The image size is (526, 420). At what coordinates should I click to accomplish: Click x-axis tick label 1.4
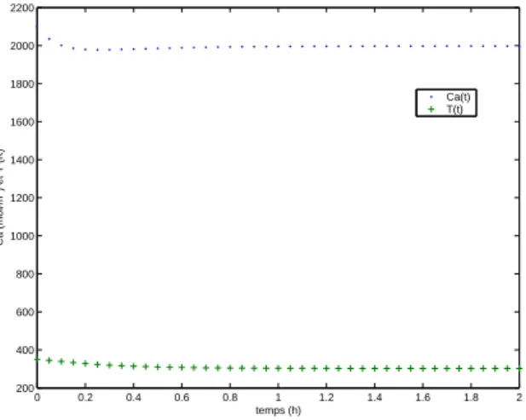tap(375, 398)
